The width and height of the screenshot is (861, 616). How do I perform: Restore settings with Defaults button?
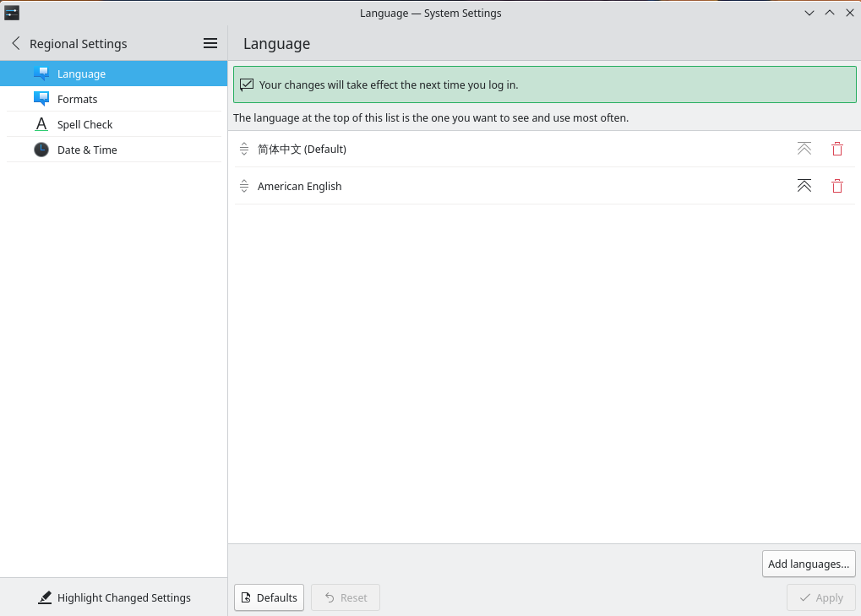pos(269,597)
